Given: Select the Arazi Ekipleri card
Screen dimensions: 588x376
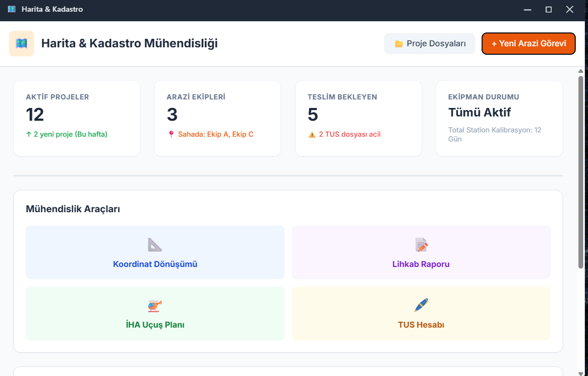Looking at the screenshot, I should click(x=217, y=118).
